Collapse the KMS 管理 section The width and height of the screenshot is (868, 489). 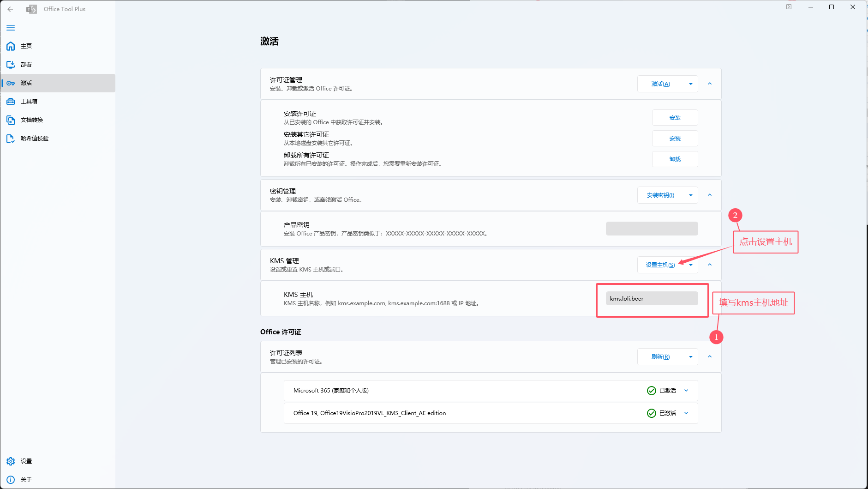(710, 265)
